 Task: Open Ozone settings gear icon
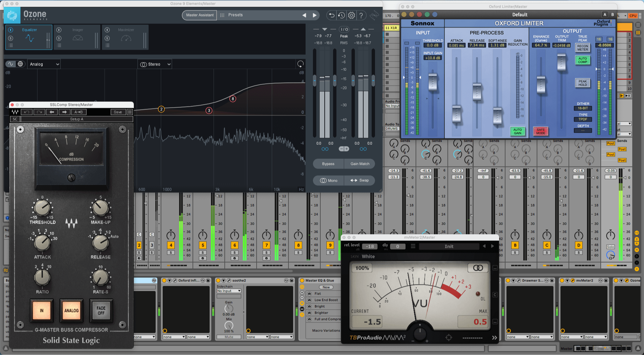click(352, 15)
